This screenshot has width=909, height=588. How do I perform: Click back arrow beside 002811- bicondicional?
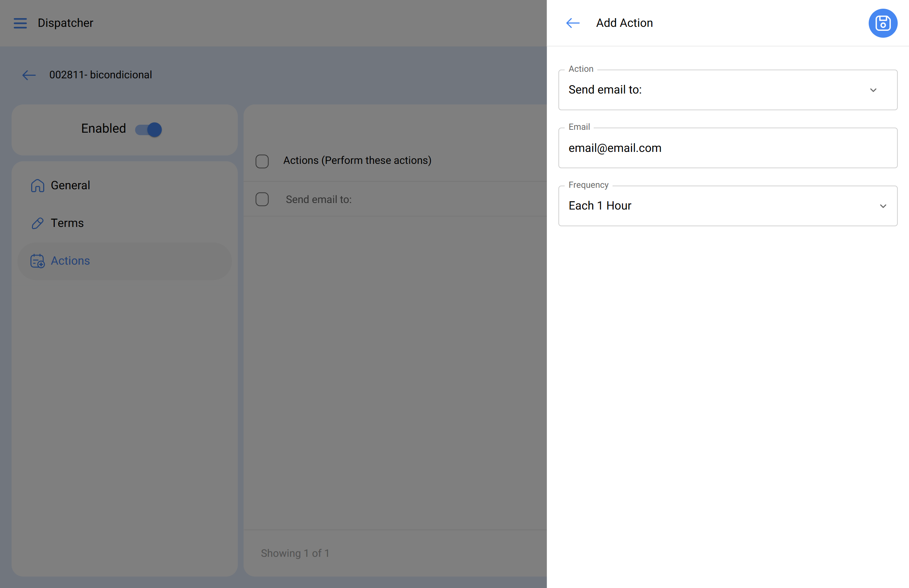[x=29, y=75]
